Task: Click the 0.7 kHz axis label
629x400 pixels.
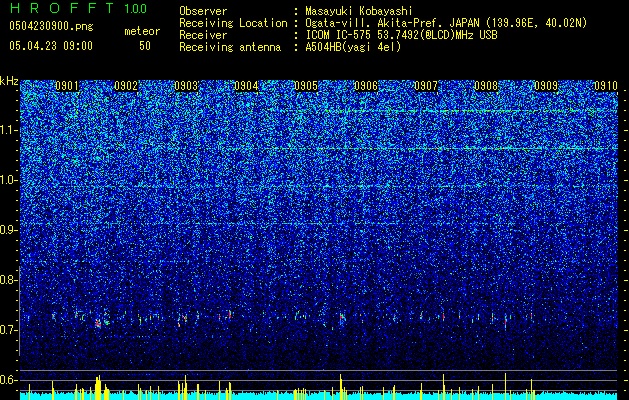Action: (8, 330)
